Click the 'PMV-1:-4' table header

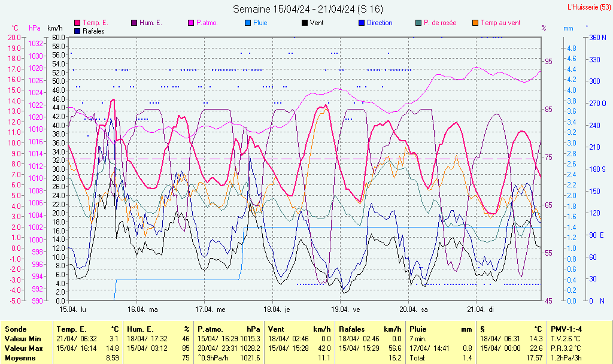tap(566, 329)
